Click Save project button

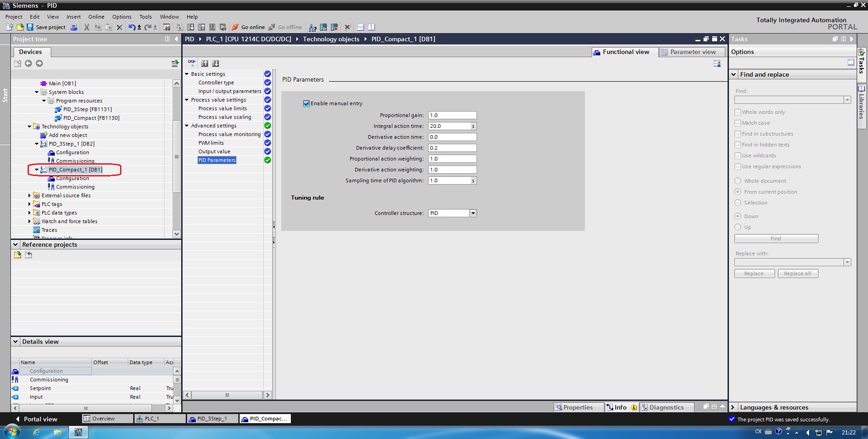[46, 27]
